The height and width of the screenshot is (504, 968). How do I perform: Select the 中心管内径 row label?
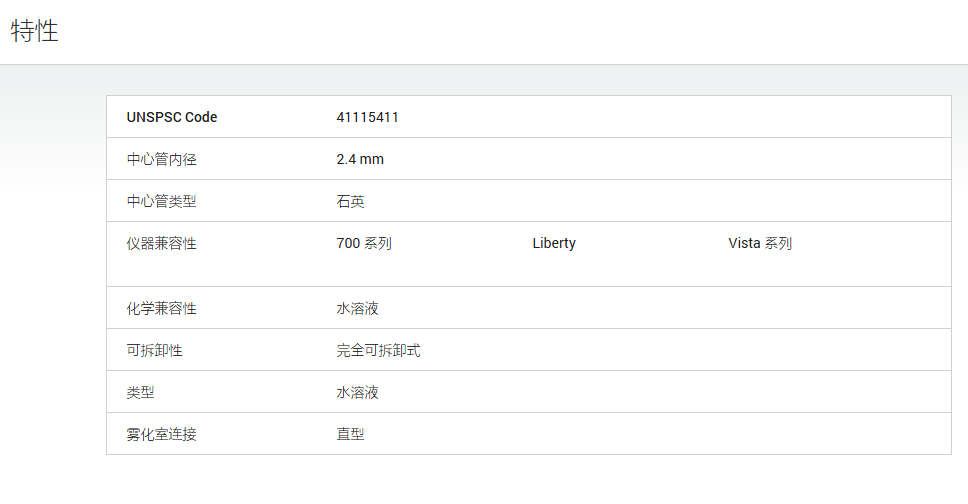tap(162, 159)
